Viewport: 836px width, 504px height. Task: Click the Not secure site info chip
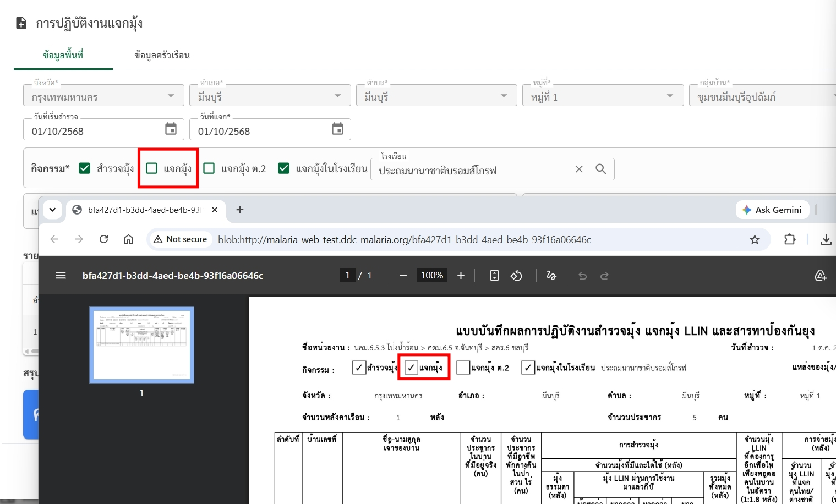pyautogui.click(x=180, y=239)
